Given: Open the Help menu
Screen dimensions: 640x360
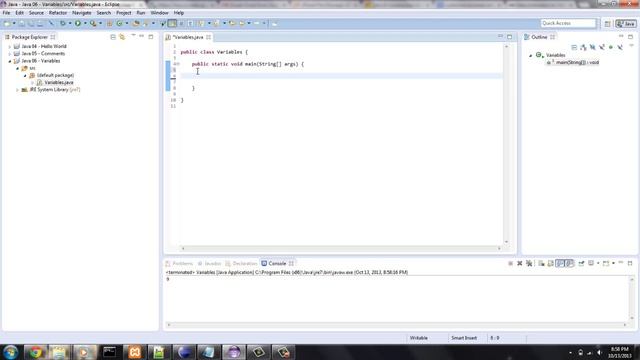Looking at the screenshot, I should [x=179, y=13].
